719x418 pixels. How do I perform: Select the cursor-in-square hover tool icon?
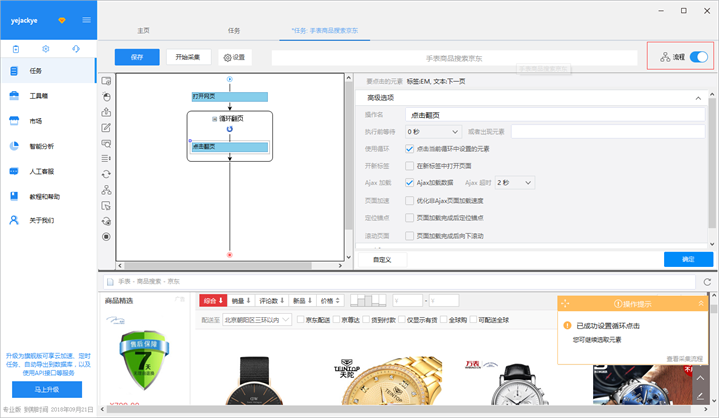tap(106, 206)
